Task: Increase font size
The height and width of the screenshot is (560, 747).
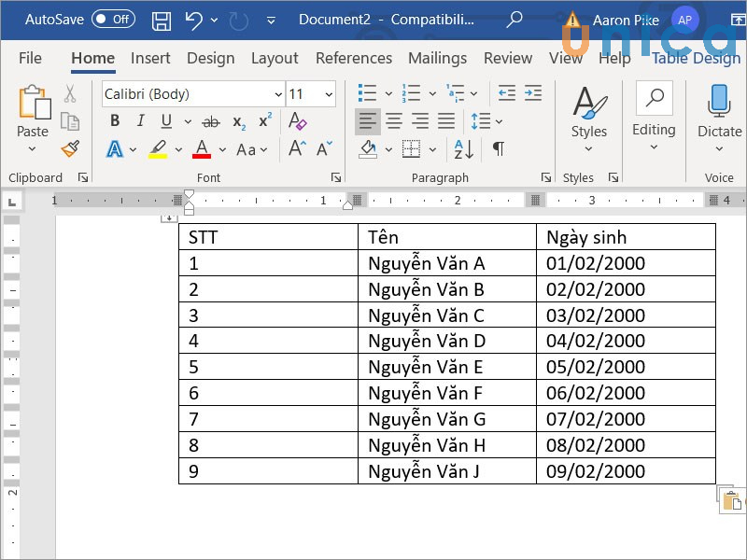Action: coord(297,148)
